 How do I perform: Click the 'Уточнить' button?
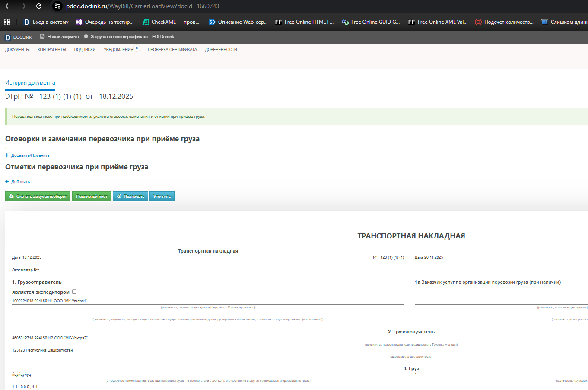pos(162,196)
